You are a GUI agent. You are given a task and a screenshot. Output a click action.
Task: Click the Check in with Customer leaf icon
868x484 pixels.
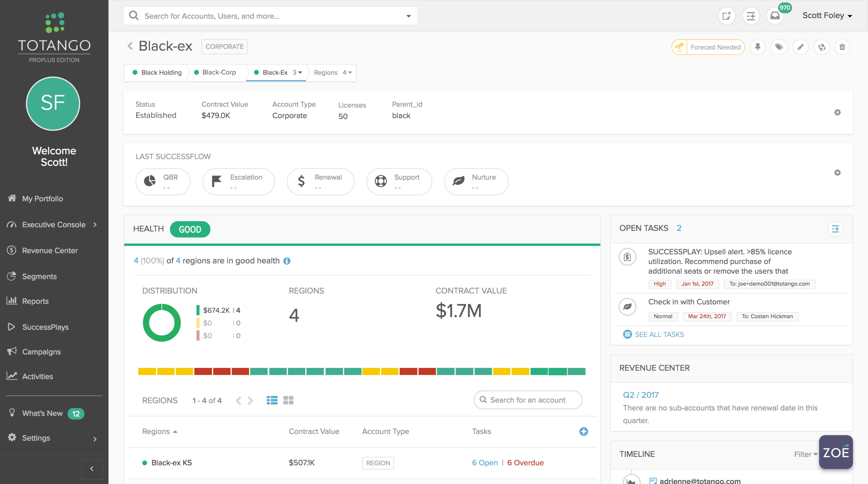627,307
